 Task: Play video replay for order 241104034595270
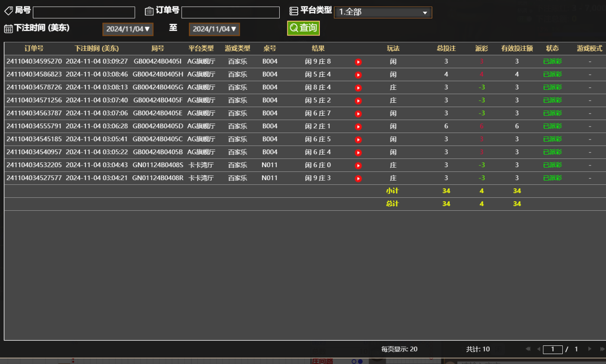(x=358, y=62)
